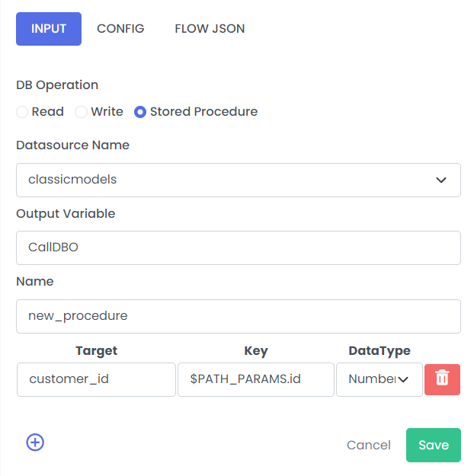Cancel the current changes
Image resolution: width=474 pixels, height=476 pixels.
(368, 445)
